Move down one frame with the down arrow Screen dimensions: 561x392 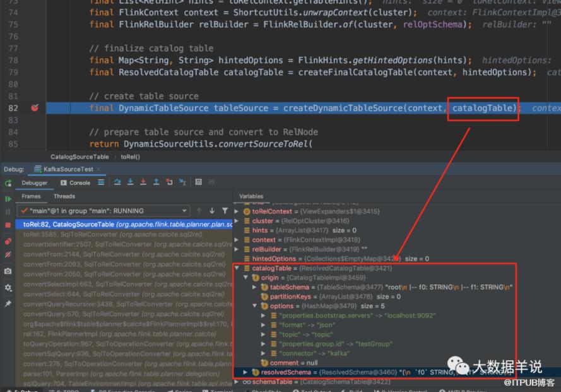coord(212,211)
